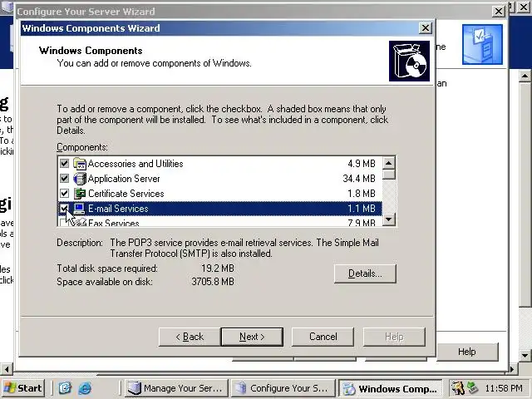Click Next to continue the wizard
Viewport: 532px width, 399px height.
pos(252,337)
